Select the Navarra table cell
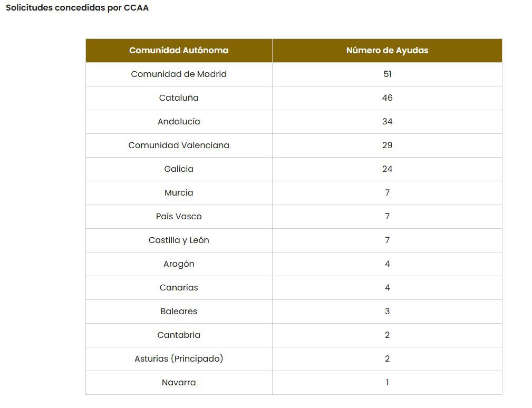Viewport: 532px width, 408px height. point(179,383)
